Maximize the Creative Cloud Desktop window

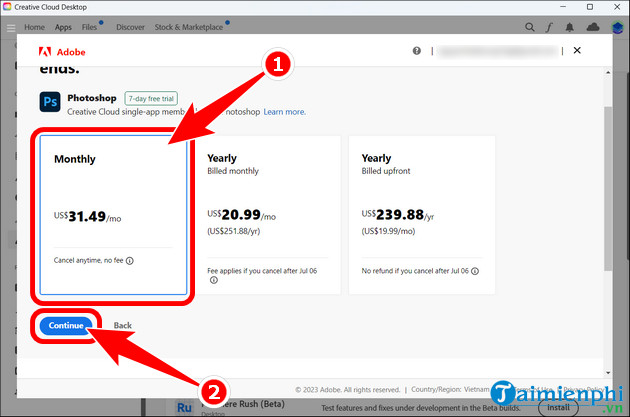pyautogui.click(x=590, y=7)
